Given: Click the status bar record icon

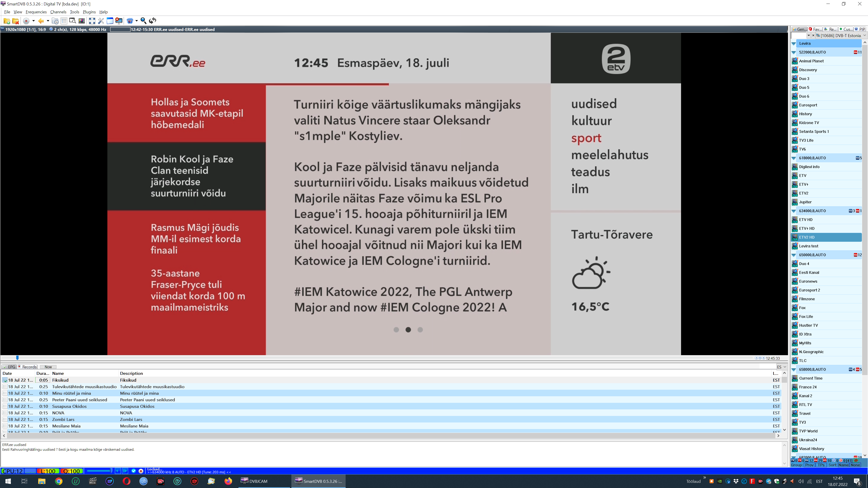Looking at the screenshot, I should (141, 471).
